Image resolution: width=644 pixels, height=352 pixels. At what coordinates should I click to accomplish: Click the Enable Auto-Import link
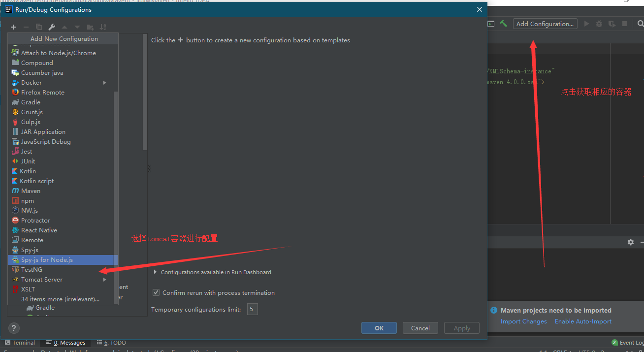(583, 321)
